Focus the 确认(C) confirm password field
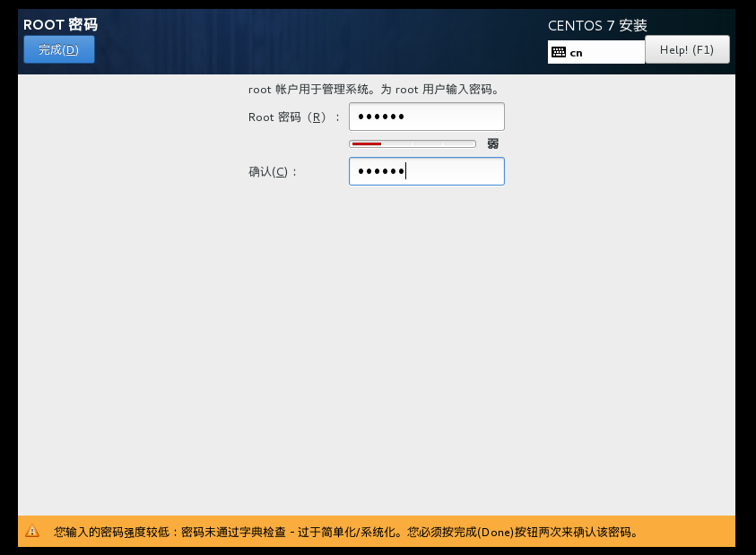This screenshot has width=756, height=555. [427, 171]
